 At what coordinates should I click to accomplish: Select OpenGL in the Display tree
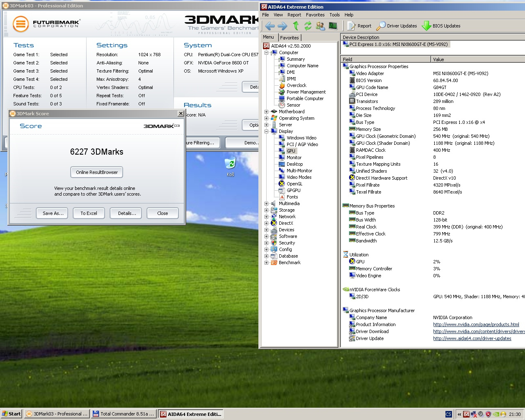(x=294, y=184)
